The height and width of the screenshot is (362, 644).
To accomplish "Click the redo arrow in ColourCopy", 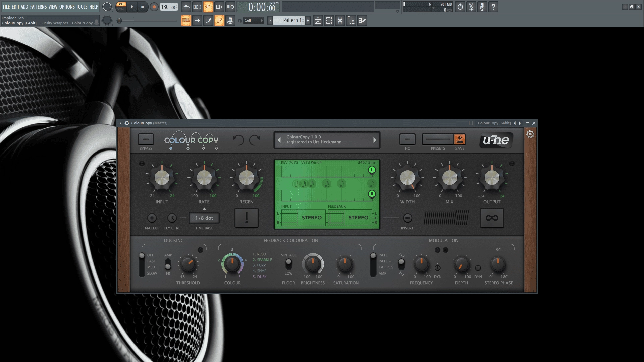I will click(x=255, y=140).
